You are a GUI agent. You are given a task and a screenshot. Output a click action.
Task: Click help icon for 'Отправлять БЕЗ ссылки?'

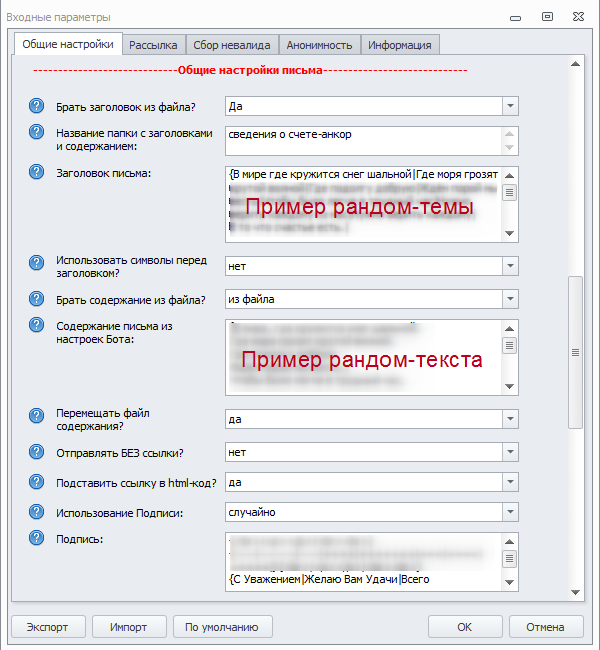tap(36, 452)
